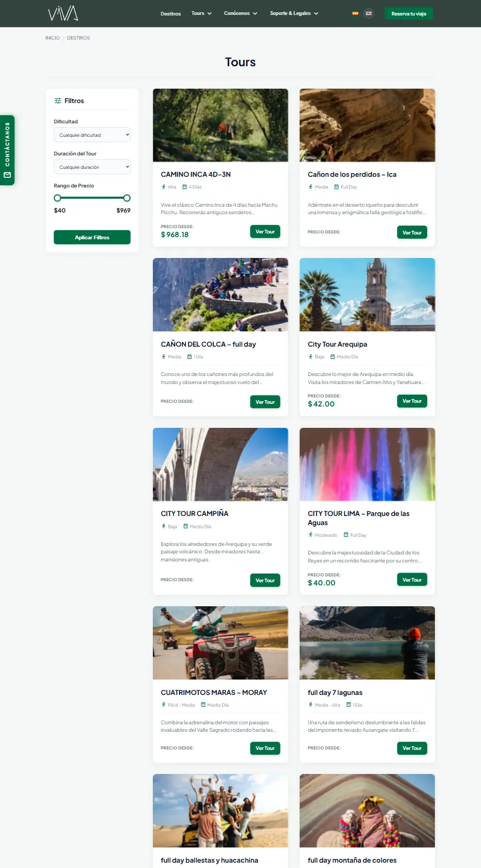
Task: Expand the Conócenos menu
Action: click(241, 13)
